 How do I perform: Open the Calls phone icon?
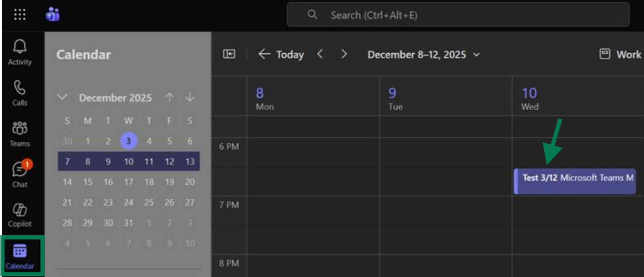coord(20,93)
